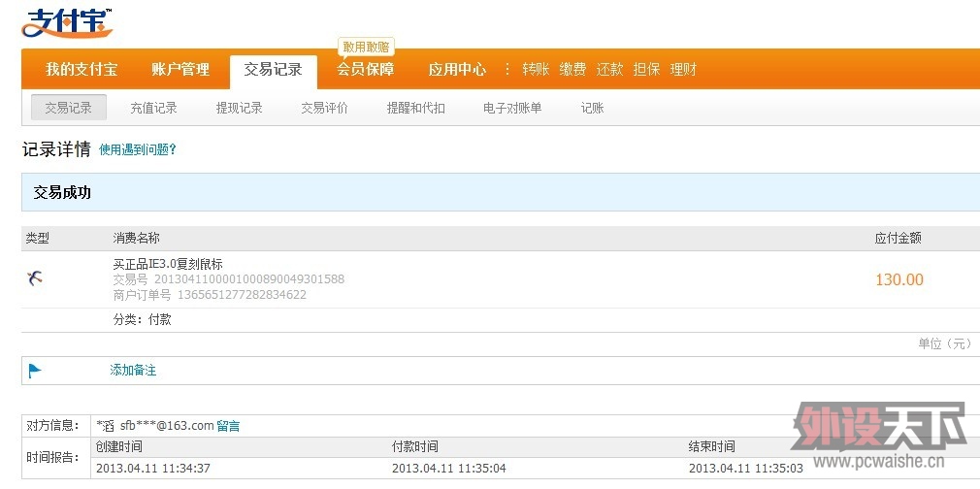
Task: Click 留言 link beside email
Action: point(228,425)
